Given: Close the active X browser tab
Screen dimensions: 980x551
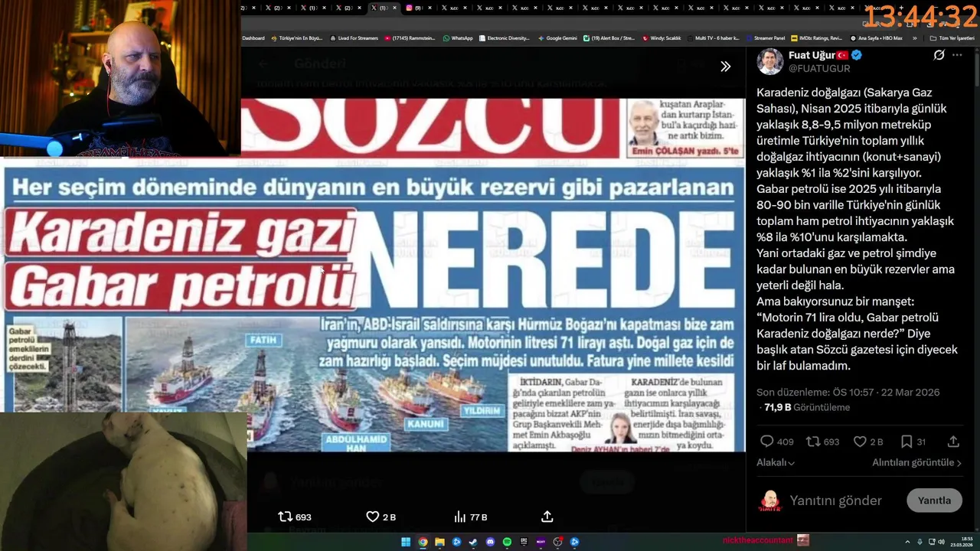Looking at the screenshot, I should [x=394, y=8].
